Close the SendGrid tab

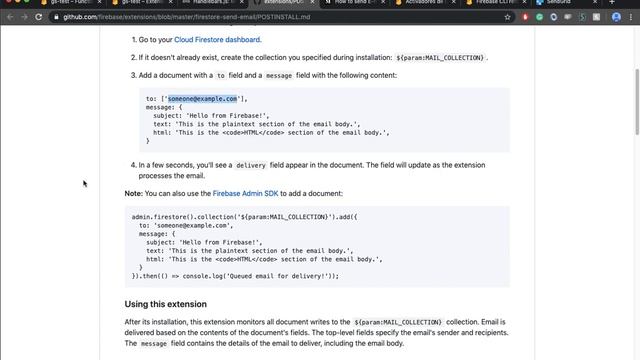point(595,2)
